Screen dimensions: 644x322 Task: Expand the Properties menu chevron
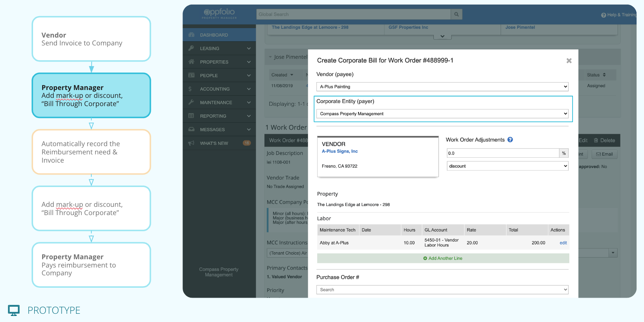[x=249, y=62]
